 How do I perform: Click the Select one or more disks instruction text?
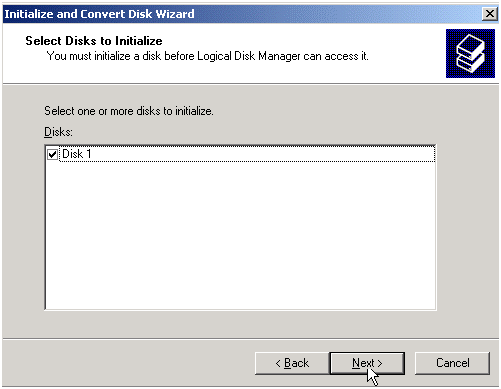pyautogui.click(x=129, y=111)
